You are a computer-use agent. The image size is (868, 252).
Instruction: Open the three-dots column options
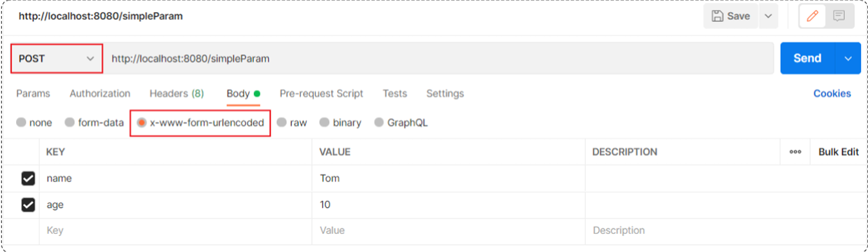coord(795,152)
